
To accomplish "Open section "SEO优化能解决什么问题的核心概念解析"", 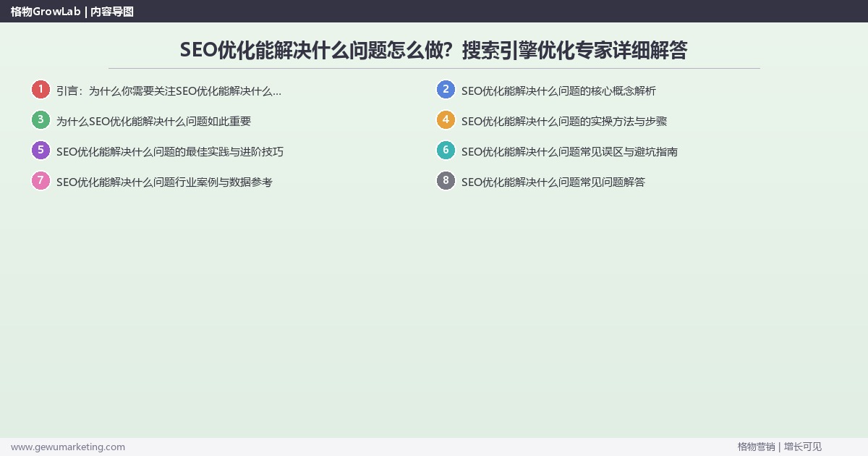I will pos(558,91).
